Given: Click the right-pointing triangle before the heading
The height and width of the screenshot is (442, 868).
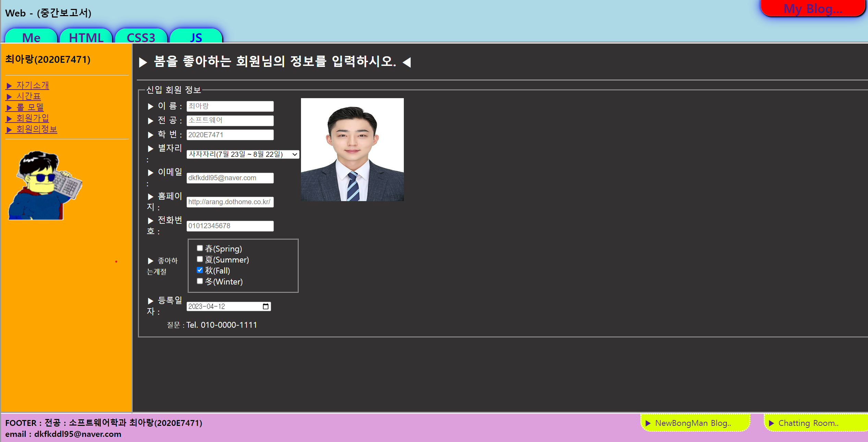Looking at the screenshot, I should point(143,62).
